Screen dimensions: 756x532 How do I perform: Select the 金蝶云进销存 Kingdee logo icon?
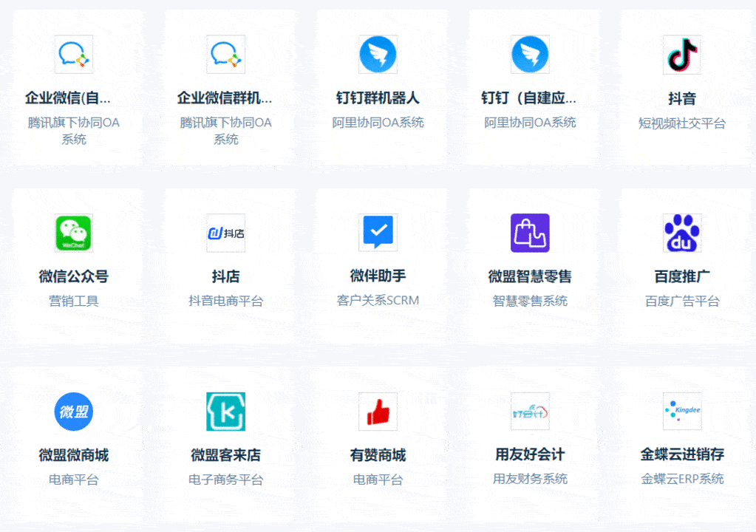coord(681,412)
